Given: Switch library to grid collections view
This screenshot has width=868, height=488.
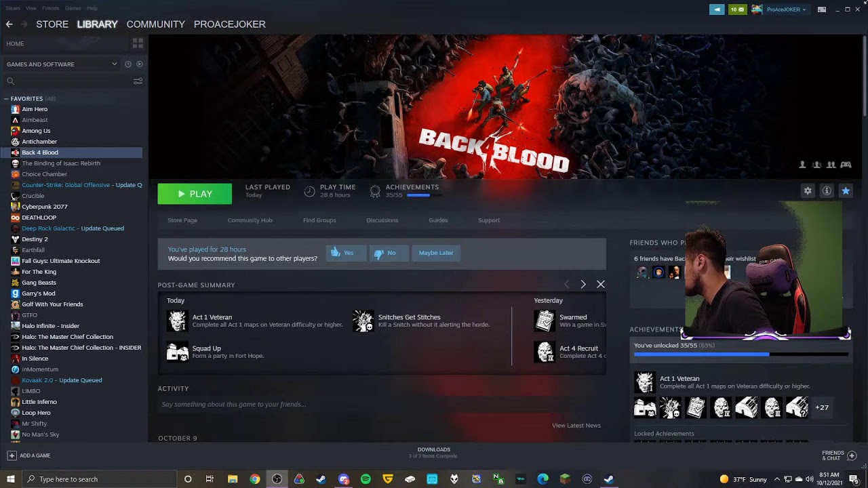Looking at the screenshot, I should click(138, 43).
